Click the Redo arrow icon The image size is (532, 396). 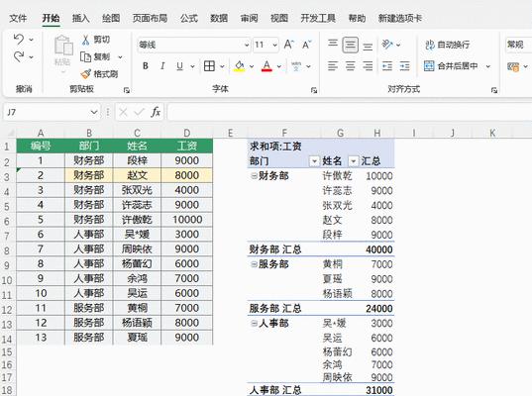[x=19, y=56]
